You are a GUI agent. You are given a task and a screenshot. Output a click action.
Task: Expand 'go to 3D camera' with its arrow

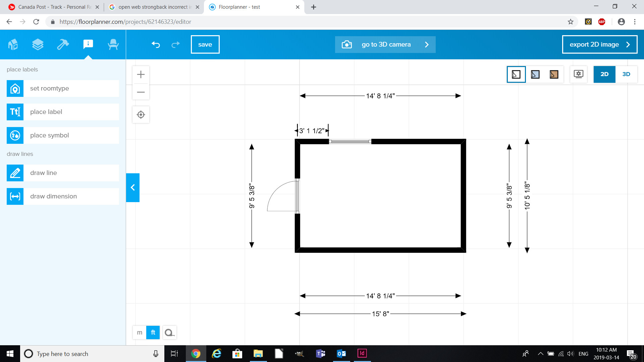click(x=427, y=44)
